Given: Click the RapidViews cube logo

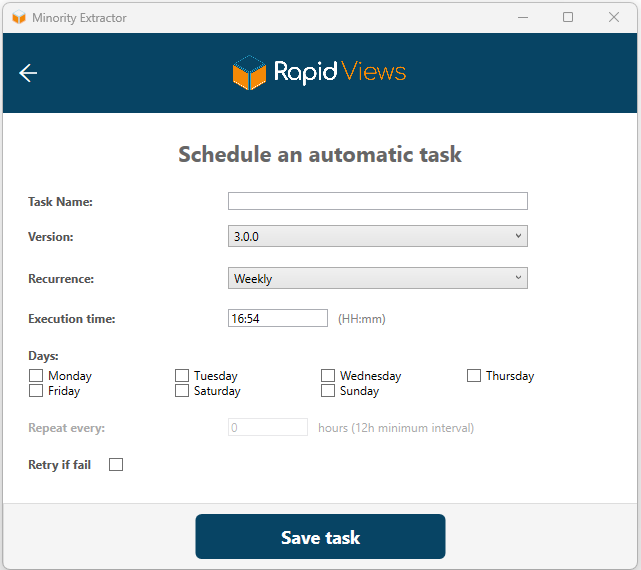Looking at the screenshot, I should [249, 73].
